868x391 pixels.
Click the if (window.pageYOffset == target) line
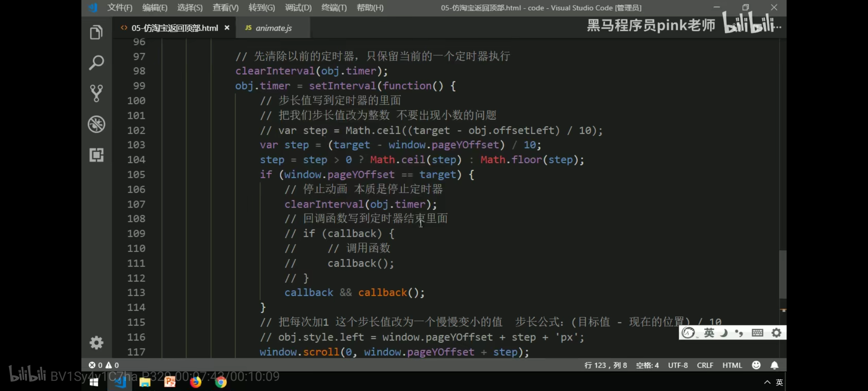(x=367, y=175)
